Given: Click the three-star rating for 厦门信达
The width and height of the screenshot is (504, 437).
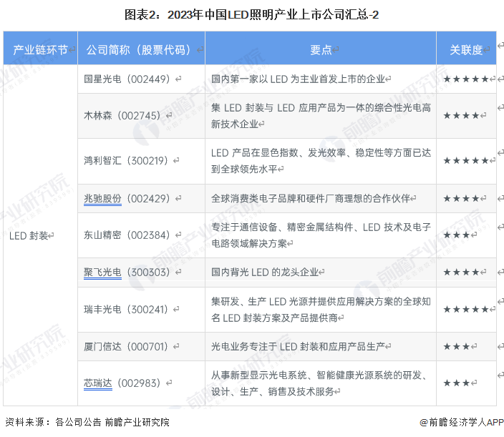Looking at the screenshot, I should (457, 346).
